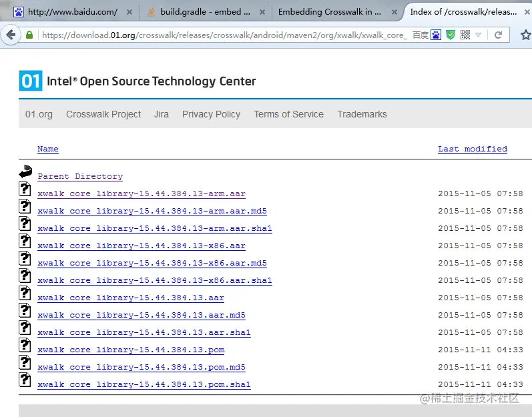
Task: Open the 15.44.384.13.aar.sha1 link
Action: (x=144, y=332)
